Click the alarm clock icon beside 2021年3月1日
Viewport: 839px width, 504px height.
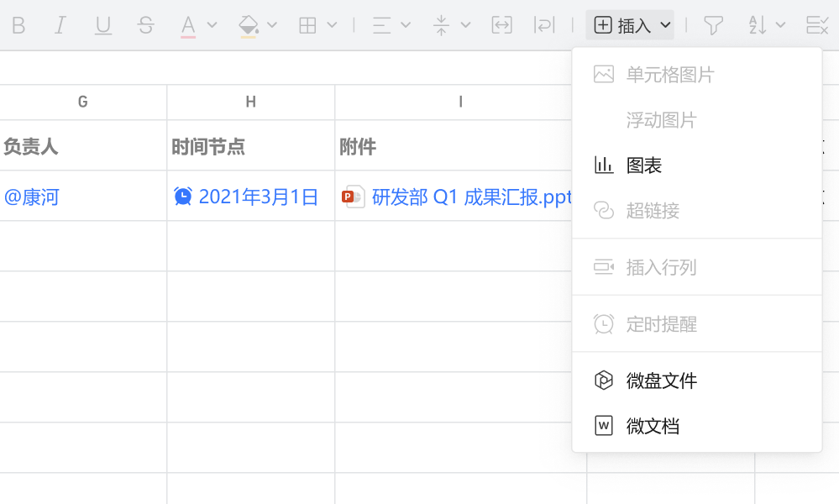[183, 197]
